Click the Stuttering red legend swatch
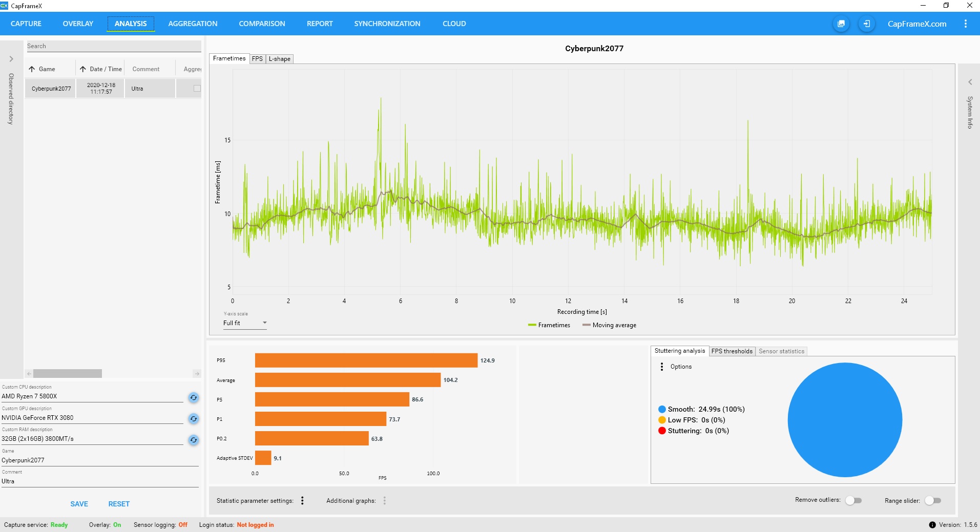 click(662, 431)
